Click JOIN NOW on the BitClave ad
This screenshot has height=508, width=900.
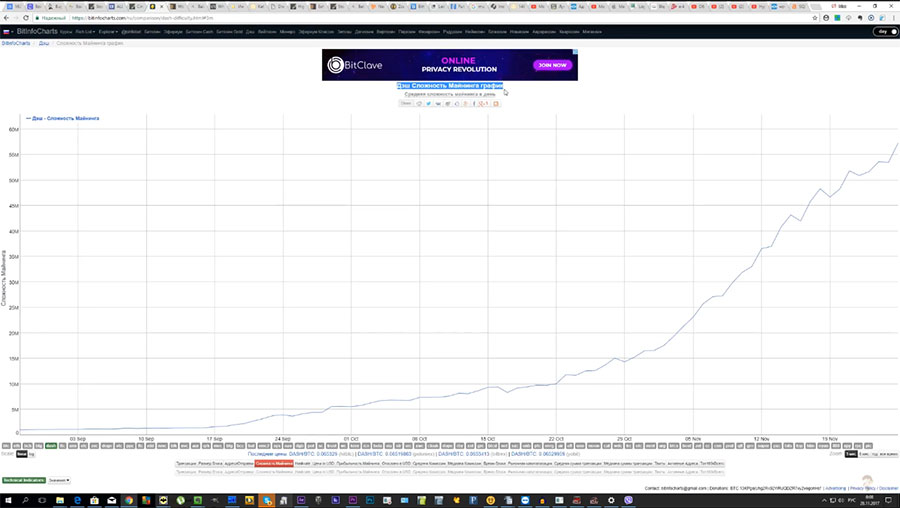tap(552, 65)
